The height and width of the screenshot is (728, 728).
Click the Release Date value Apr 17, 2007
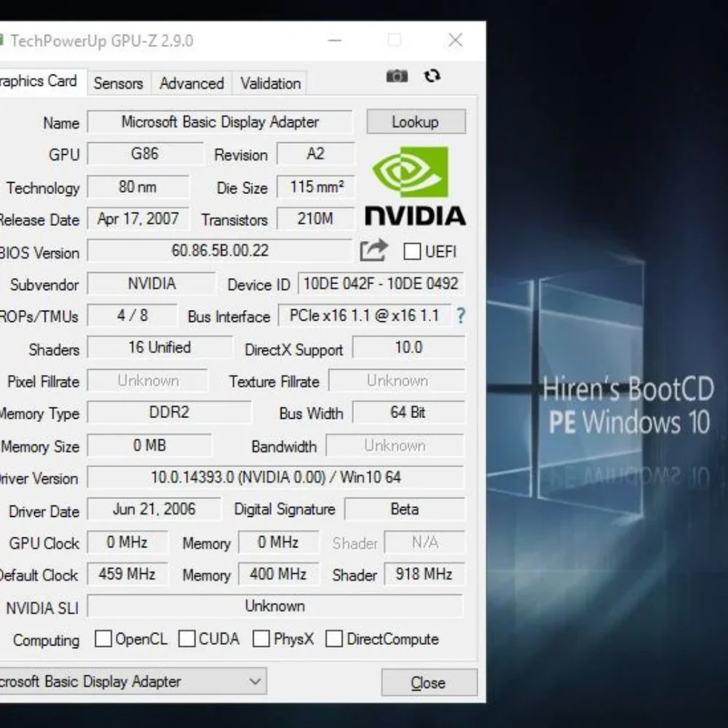(x=138, y=218)
